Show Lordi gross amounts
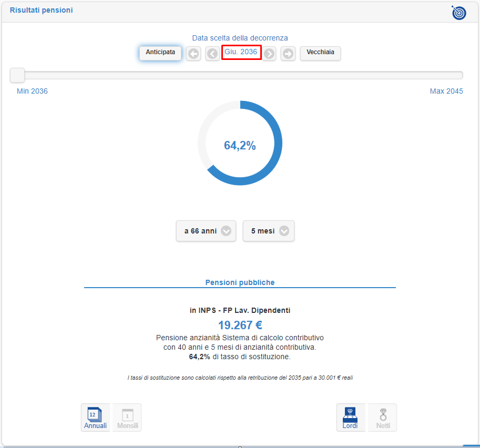Image resolution: width=480 pixels, height=448 pixels. tap(350, 418)
